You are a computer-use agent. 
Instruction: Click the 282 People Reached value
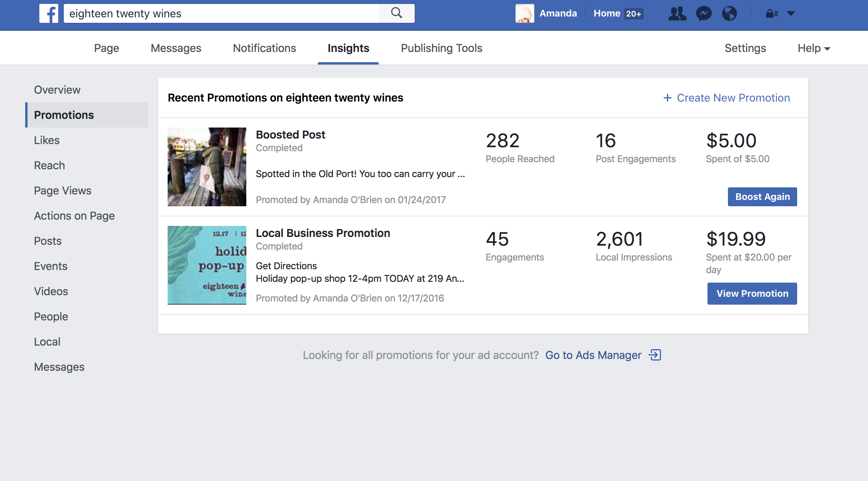[502, 141]
